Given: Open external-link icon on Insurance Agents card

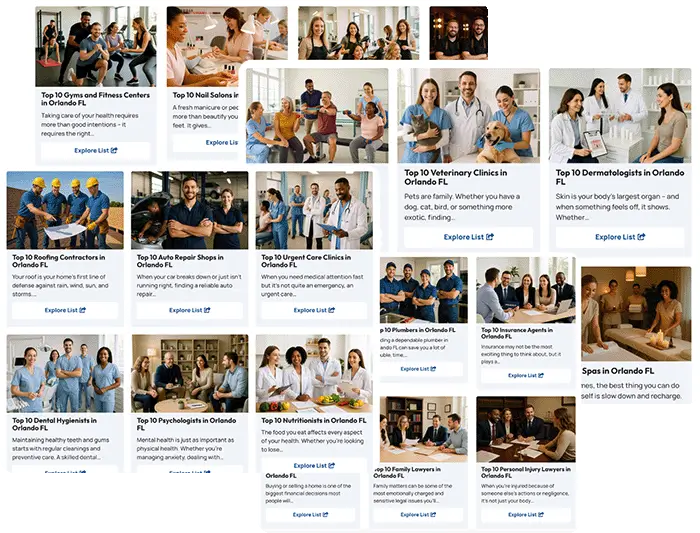Looking at the screenshot, I should point(541,375).
